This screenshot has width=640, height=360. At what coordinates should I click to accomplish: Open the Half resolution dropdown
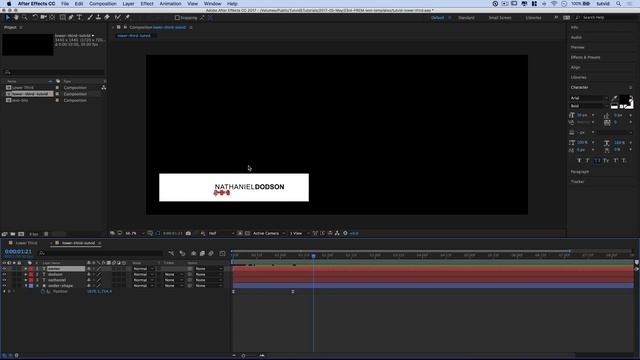pyautogui.click(x=221, y=233)
